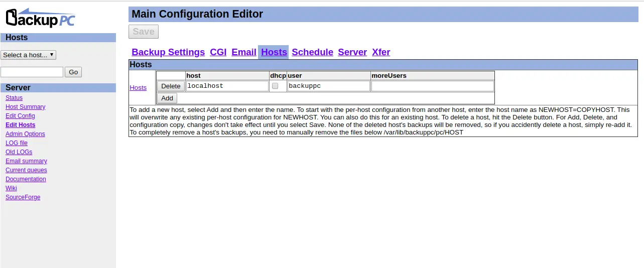
Task: Open the Current queues link
Action: pyautogui.click(x=26, y=170)
